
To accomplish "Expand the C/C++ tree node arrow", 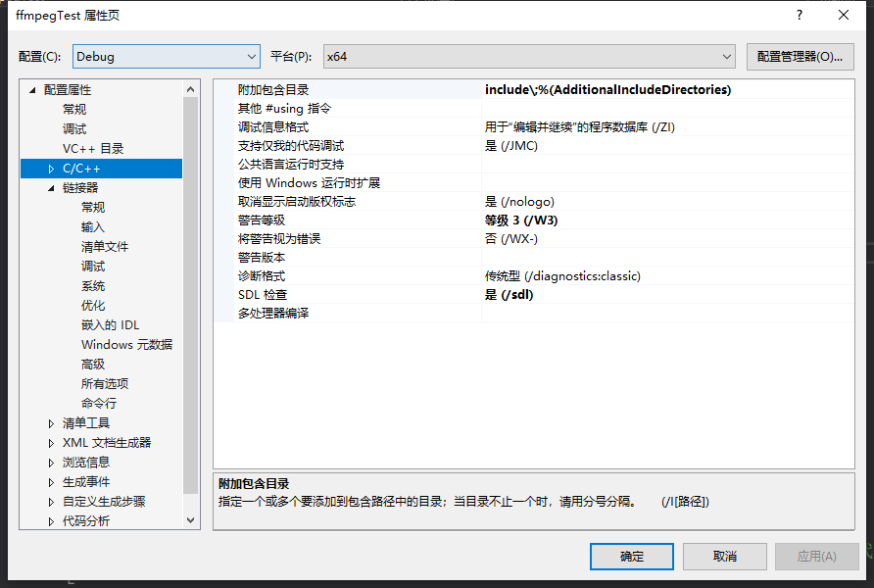I will [x=51, y=169].
